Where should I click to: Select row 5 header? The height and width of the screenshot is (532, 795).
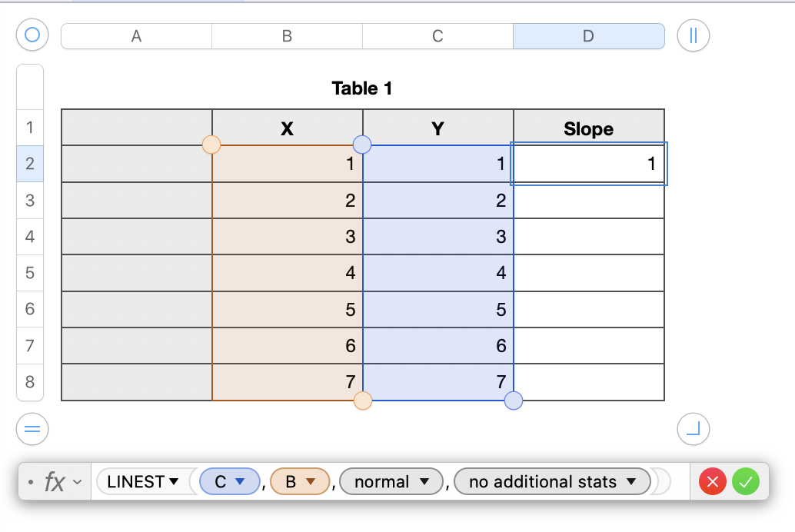(x=30, y=272)
